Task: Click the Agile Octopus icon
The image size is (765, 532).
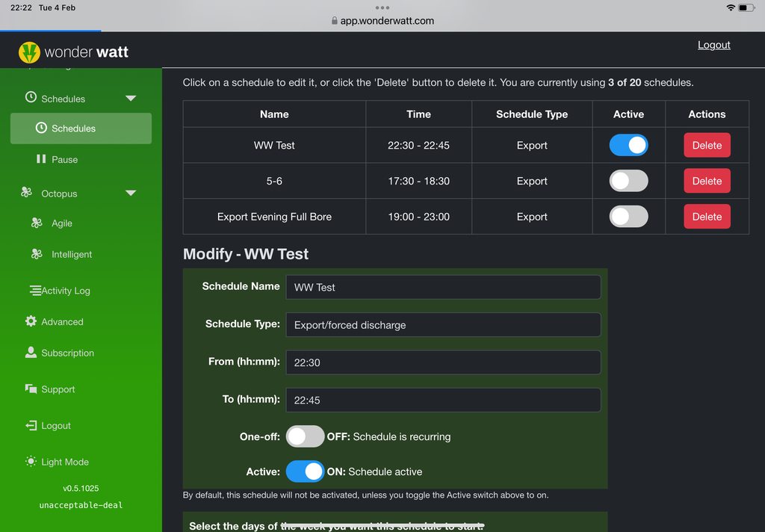Action: pyautogui.click(x=37, y=223)
